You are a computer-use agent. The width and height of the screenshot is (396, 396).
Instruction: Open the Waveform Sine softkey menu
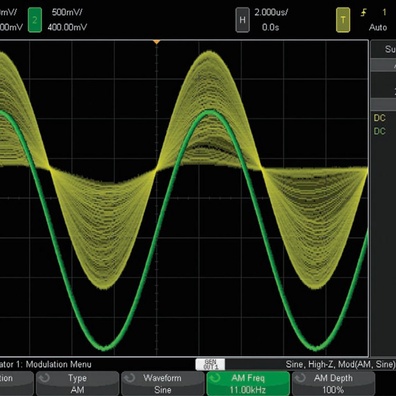[163, 384]
